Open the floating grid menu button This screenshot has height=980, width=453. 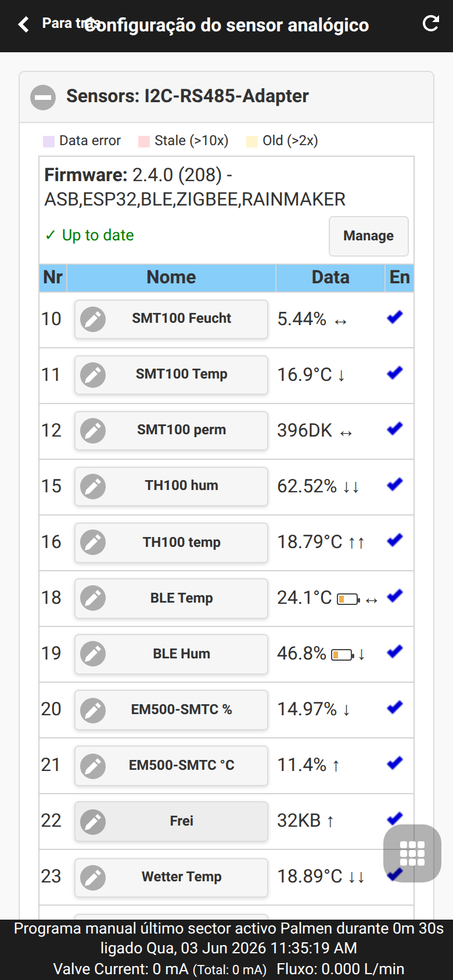(x=412, y=853)
